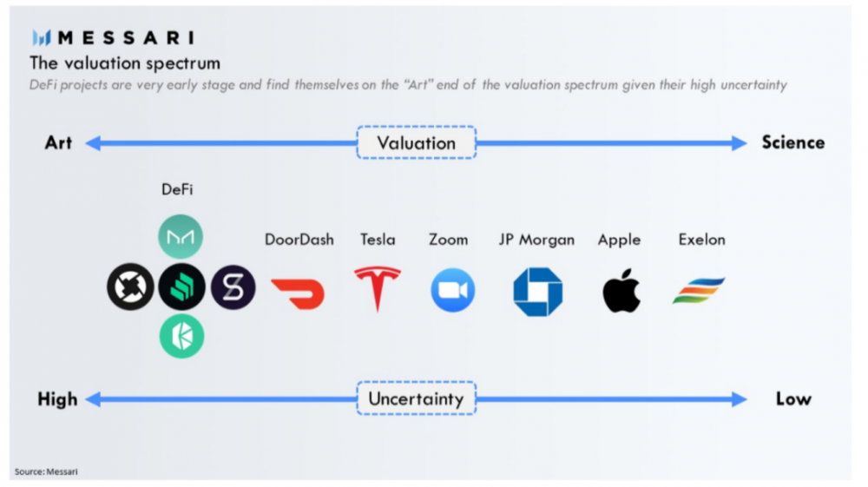Click the Low uncertainty label
This screenshot has width=868, height=487.
793,399
